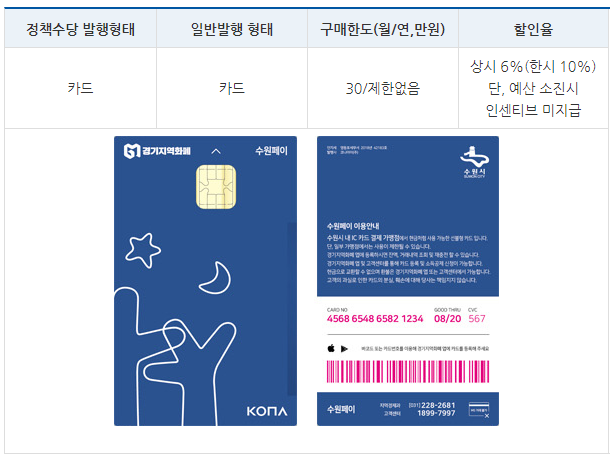This screenshot has height=458, width=613.
Task: Click the star outline drawing
Action: point(143,250)
